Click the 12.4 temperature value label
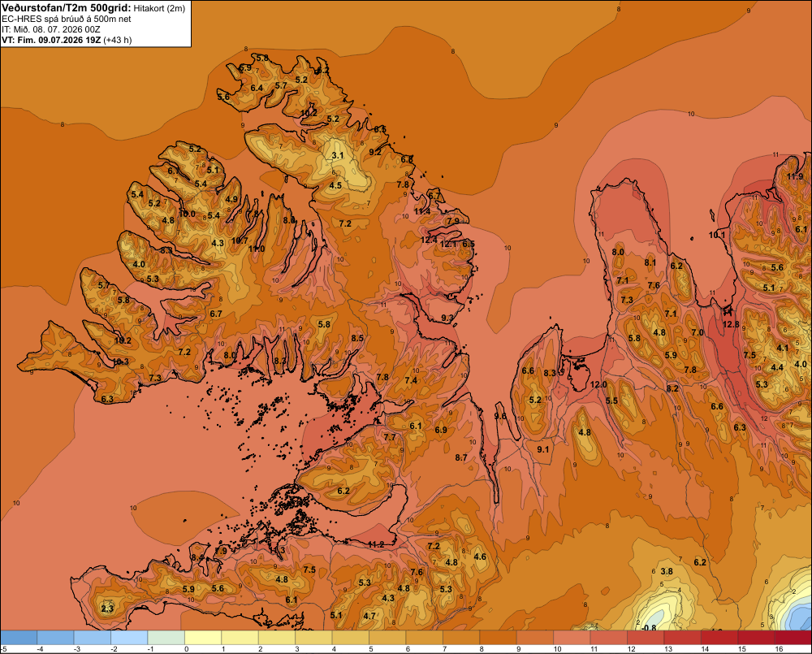812x654 pixels. click(x=429, y=240)
